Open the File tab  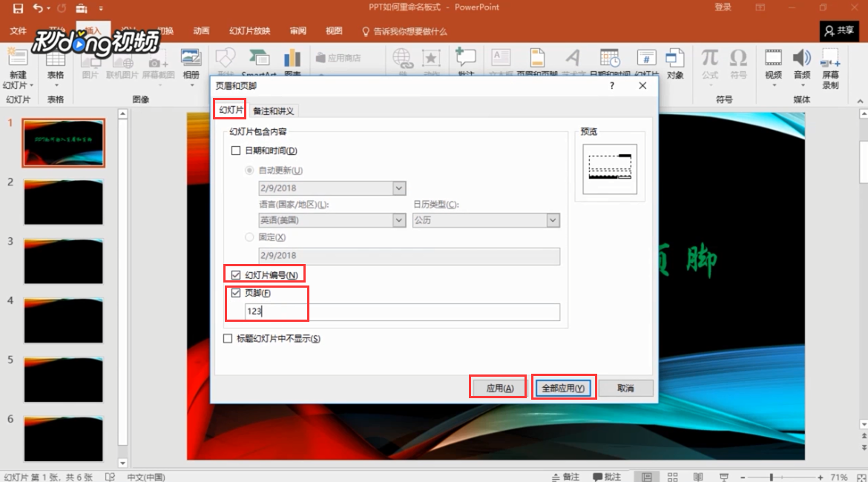[x=18, y=31]
